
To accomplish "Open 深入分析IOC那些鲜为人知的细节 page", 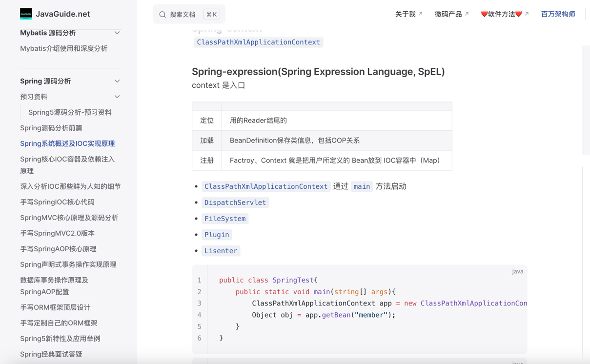I will point(70,186).
